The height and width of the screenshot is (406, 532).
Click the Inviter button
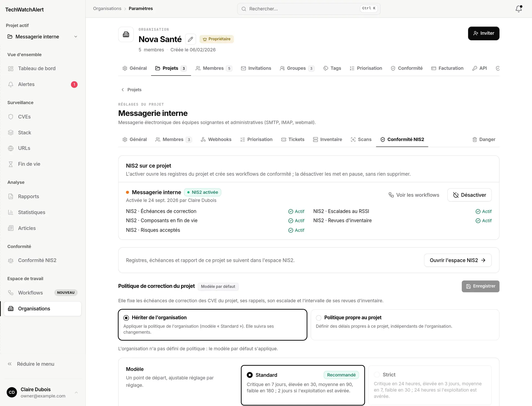point(484,33)
